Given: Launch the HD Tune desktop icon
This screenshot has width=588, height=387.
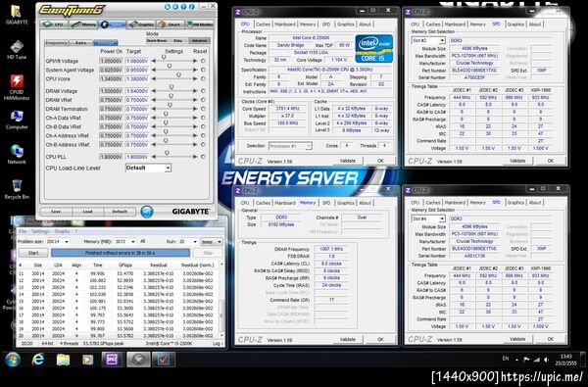Looking at the screenshot, I should point(17,50).
